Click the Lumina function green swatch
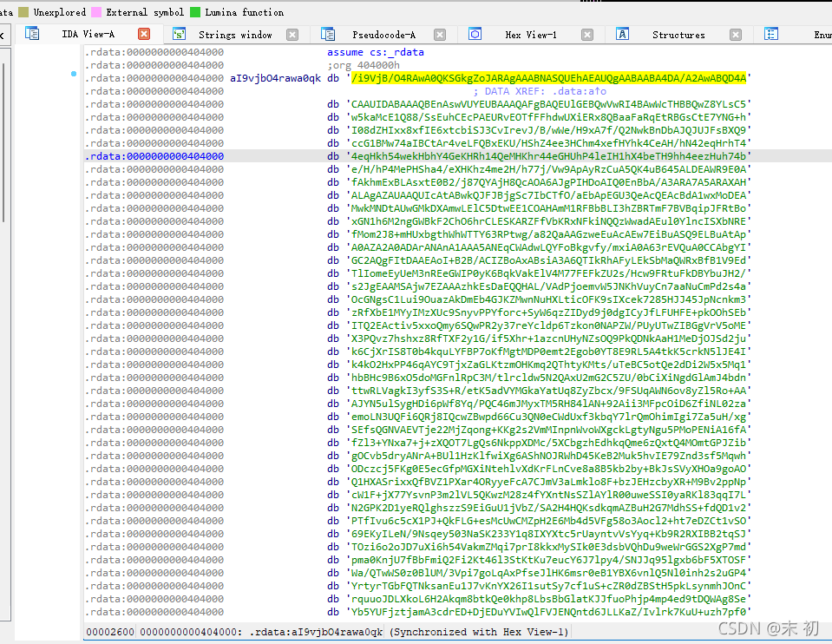The width and height of the screenshot is (832, 644). click(x=195, y=12)
